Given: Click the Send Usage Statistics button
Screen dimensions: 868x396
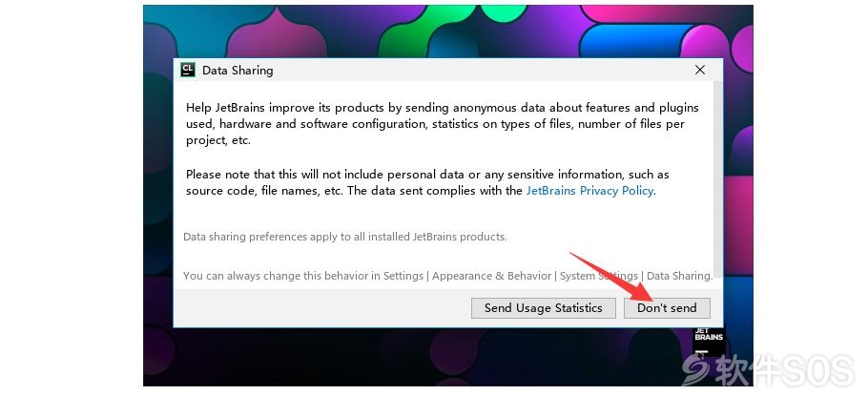Looking at the screenshot, I should 543,308.
